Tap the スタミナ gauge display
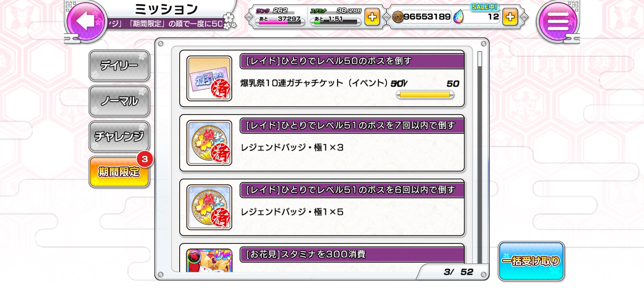 (336, 17)
